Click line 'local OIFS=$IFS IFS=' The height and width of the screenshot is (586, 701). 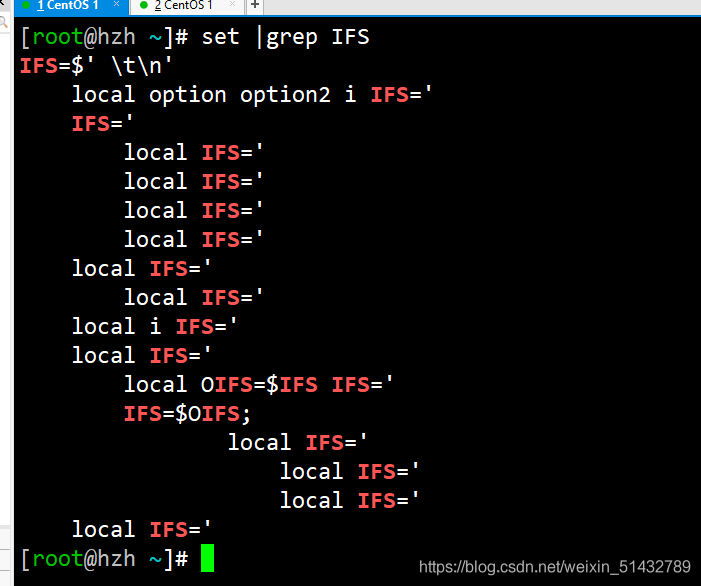pos(258,385)
